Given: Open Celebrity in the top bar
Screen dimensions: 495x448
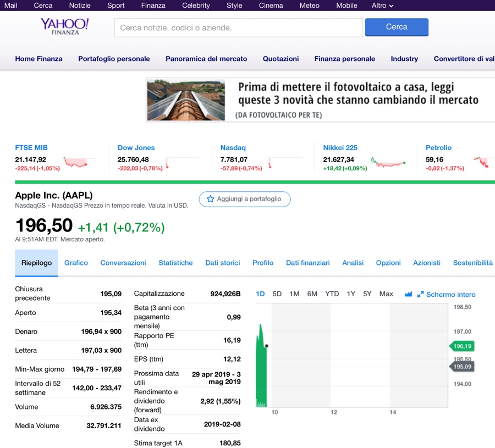Looking at the screenshot, I should tap(196, 5).
